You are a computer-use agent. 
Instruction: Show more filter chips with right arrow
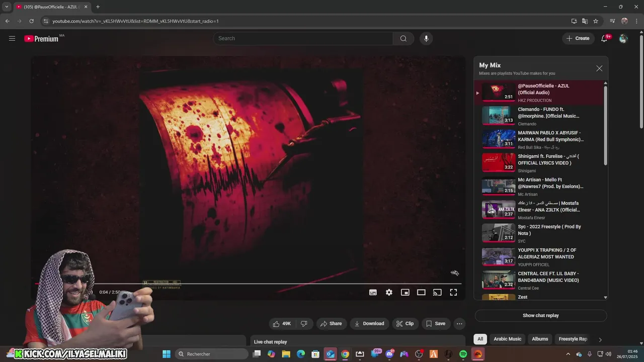tap(600, 339)
